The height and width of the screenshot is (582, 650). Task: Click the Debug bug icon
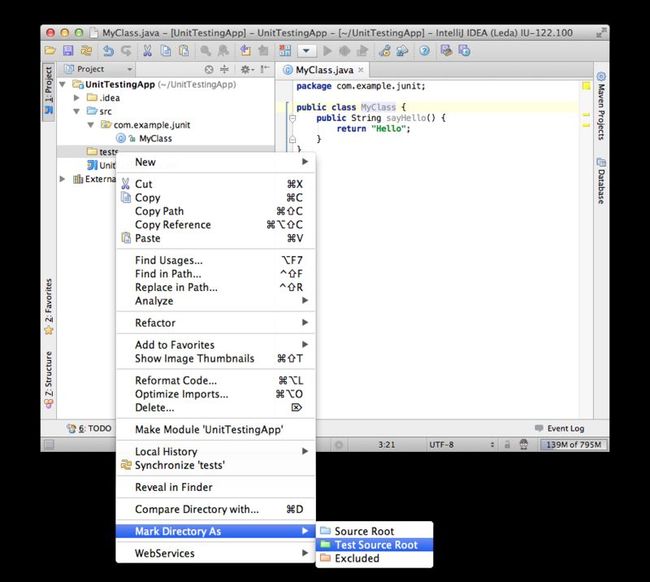[345, 51]
